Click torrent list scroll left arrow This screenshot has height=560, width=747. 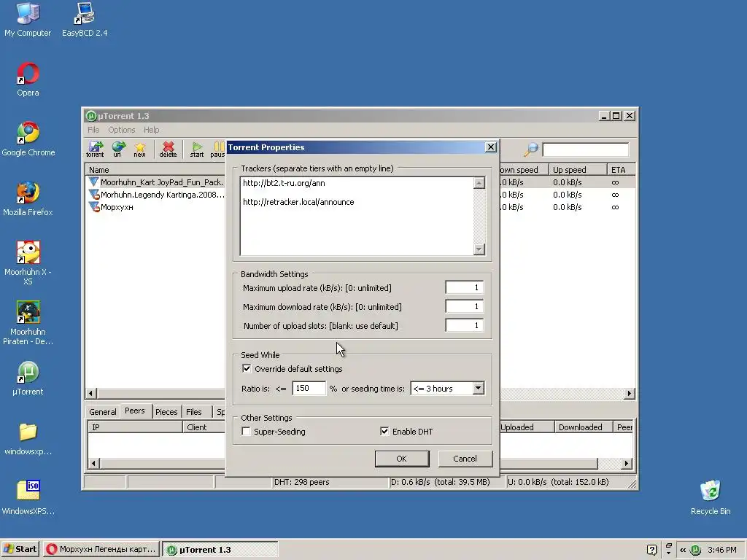point(91,393)
